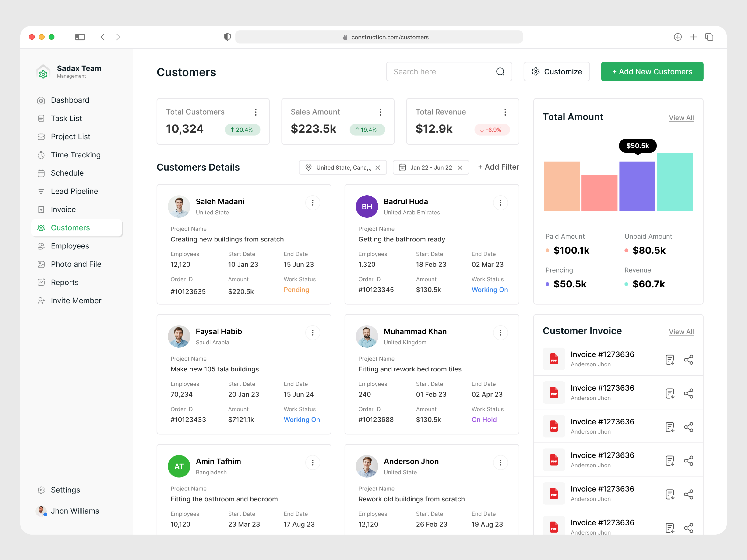Viewport: 747px width, 560px height.
Task: Open the options menu on Saleh Madani's card
Action: (x=313, y=203)
